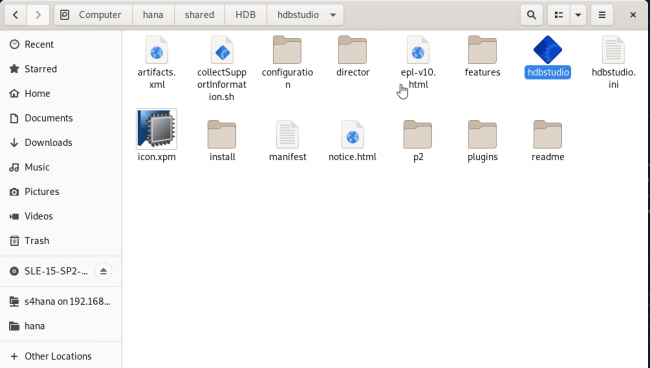Open Trash in the sidebar
Viewport: 650px width, 368px height.
click(61, 241)
